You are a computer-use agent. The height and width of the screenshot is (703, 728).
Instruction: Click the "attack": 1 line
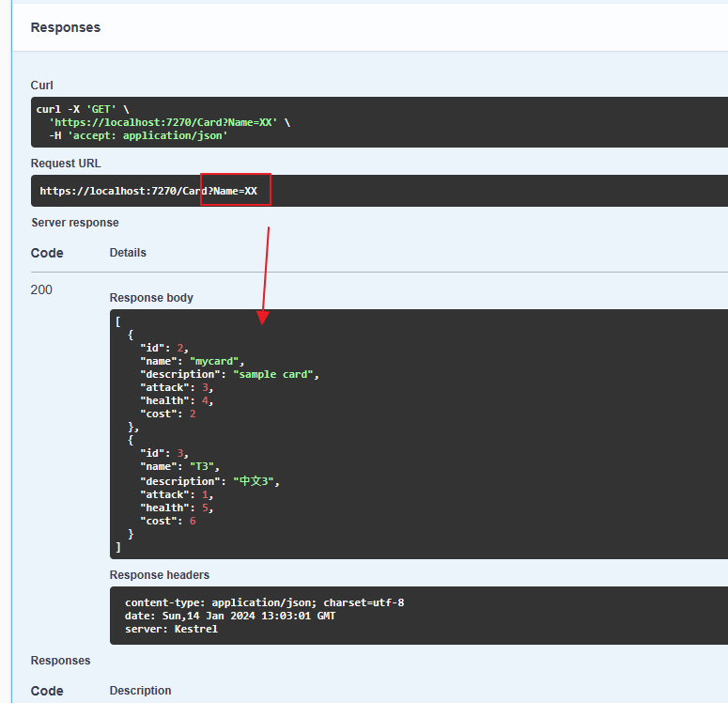(x=177, y=495)
